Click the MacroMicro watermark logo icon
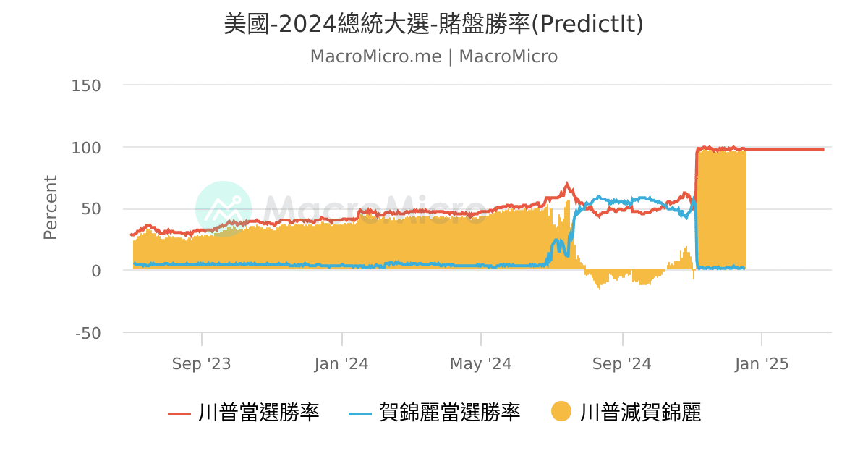Screen dimensions: 868x456 (x=224, y=209)
